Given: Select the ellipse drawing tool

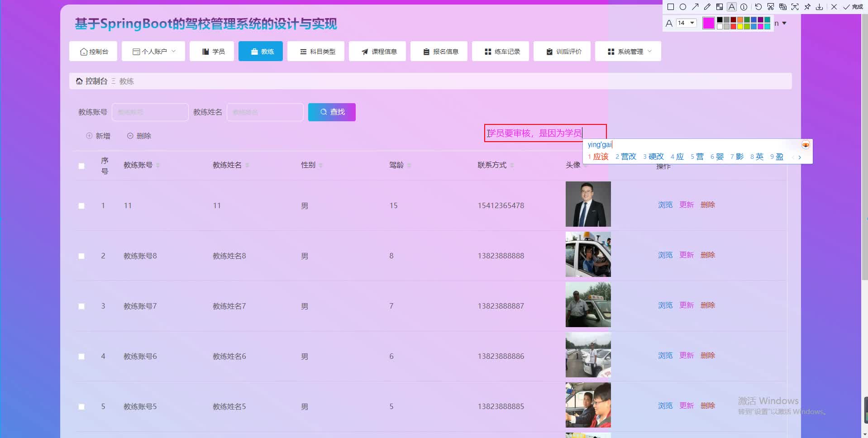Looking at the screenshot, I should pos(683,7).
